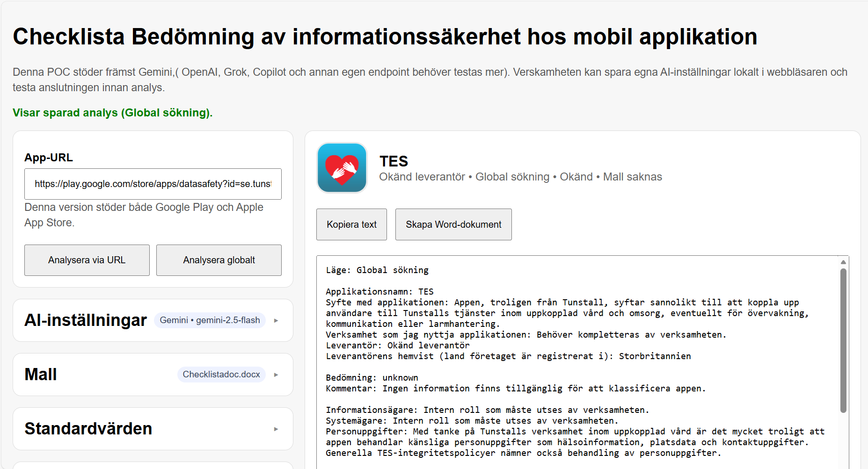Copy the analysis with Kopiera text

[x=351, y=224]
